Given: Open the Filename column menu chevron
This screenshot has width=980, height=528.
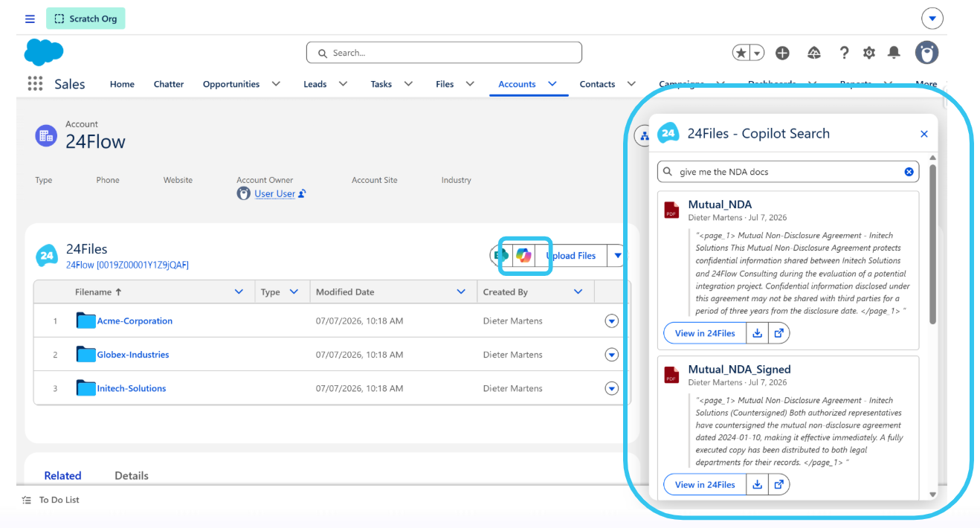Looking at the screenshot, I should 239,292.
